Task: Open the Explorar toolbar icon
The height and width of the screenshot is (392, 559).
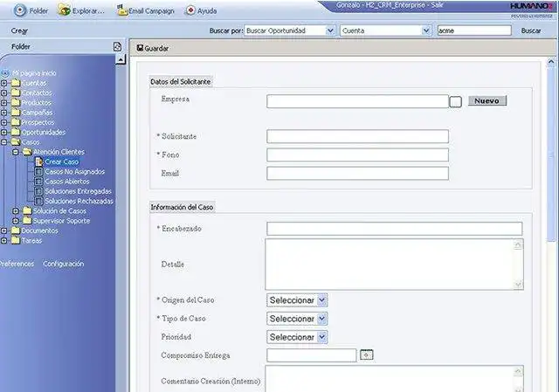Action: [64, 10]
